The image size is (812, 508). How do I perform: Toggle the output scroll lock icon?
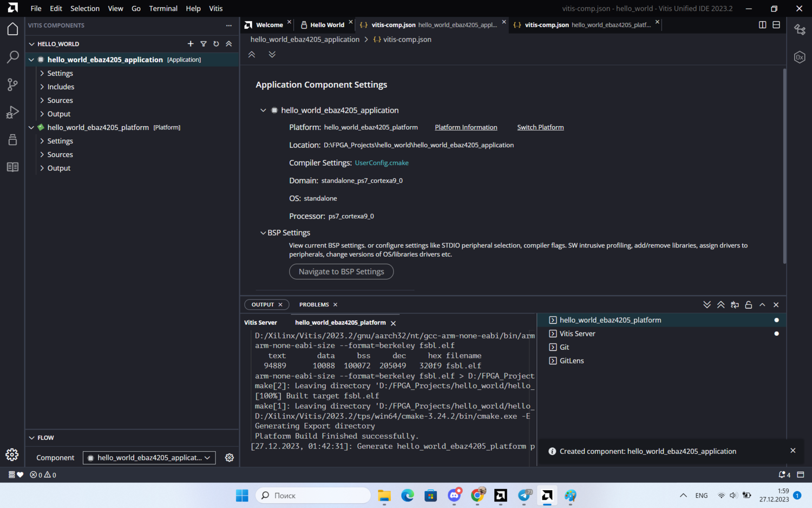(748, 305)
